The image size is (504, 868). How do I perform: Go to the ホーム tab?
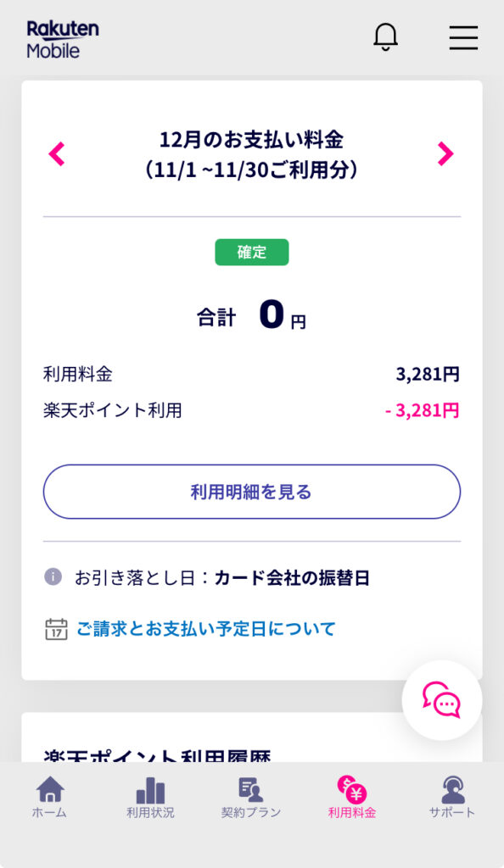(50, 797)
